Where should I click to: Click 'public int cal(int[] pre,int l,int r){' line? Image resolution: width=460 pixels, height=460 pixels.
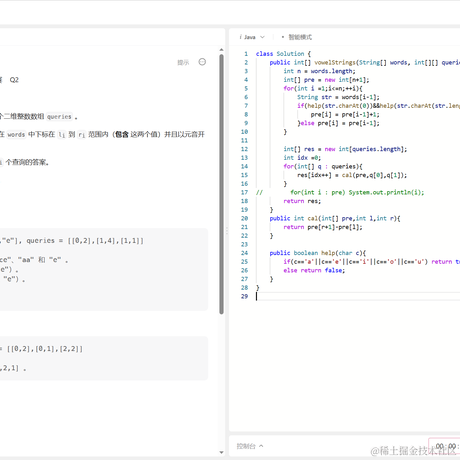335,218
